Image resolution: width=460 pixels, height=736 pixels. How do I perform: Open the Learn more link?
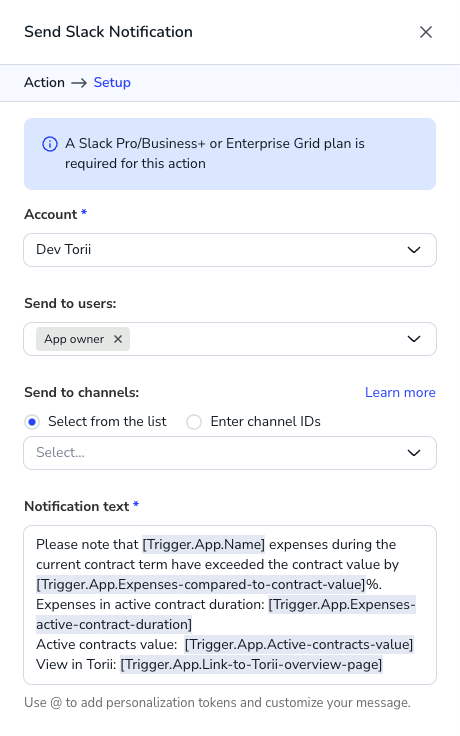pos(400,392)
